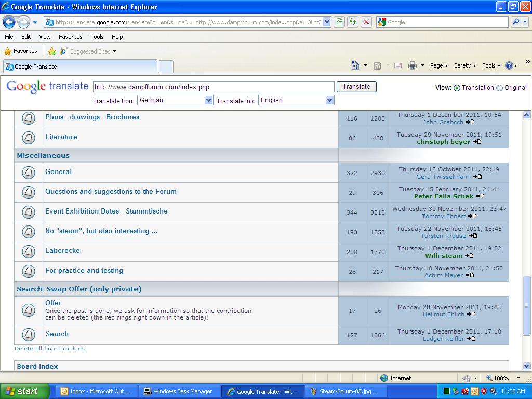Open Questions and suggestions to the Forum
This screenshot has width=532, height=399.
[x=111, y=191]
